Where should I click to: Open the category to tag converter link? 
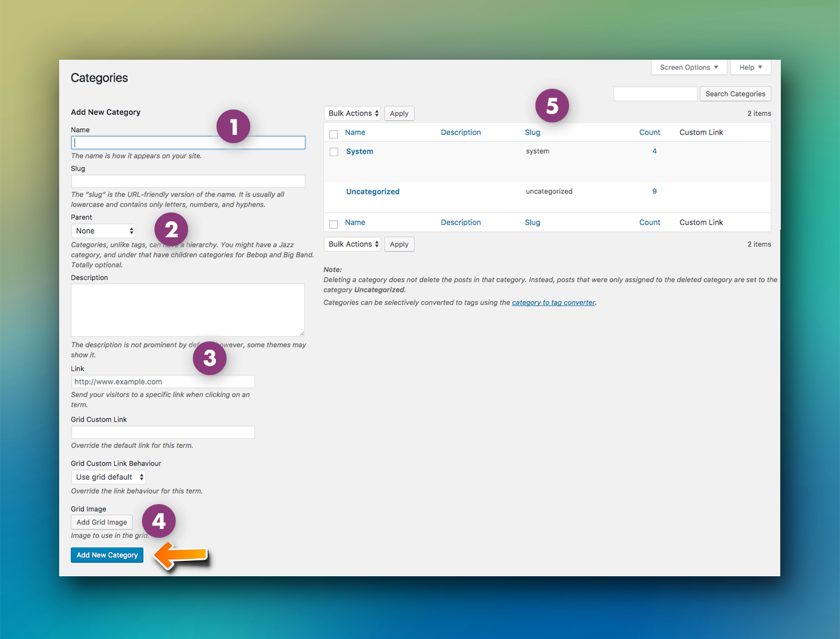pos(554,302)
